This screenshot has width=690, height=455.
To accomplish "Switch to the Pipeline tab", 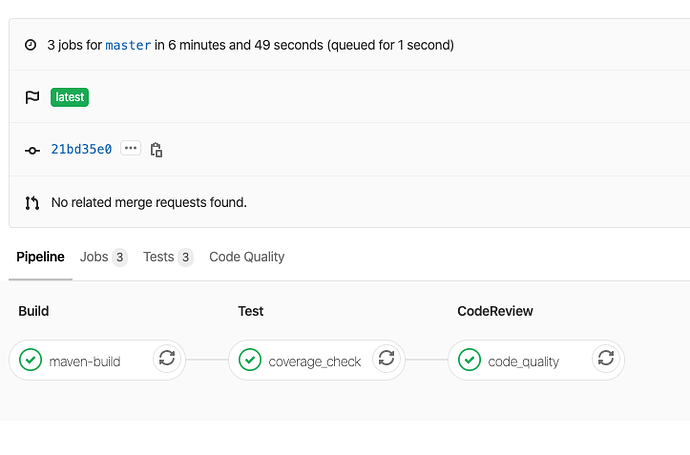I will tap(40, 257).
